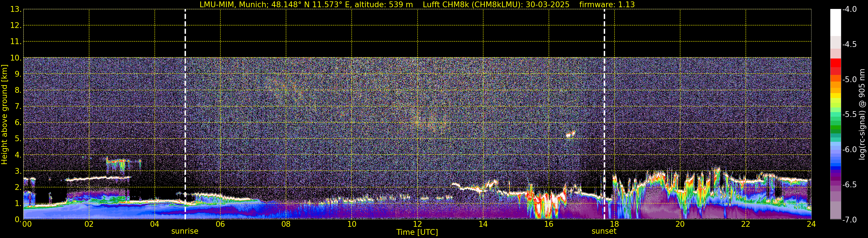Click height axis tick '4.'
Screen dimensions: 868x238
coord(18,155)
